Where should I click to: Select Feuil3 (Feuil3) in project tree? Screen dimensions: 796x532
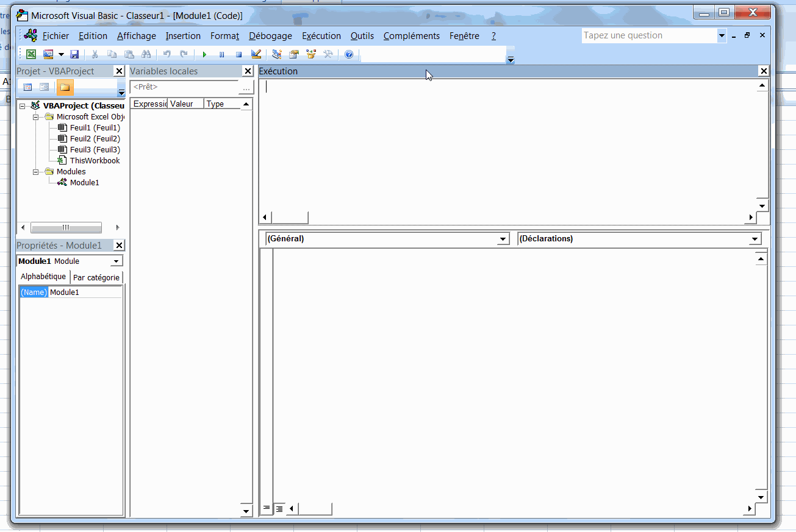[95, 150]
